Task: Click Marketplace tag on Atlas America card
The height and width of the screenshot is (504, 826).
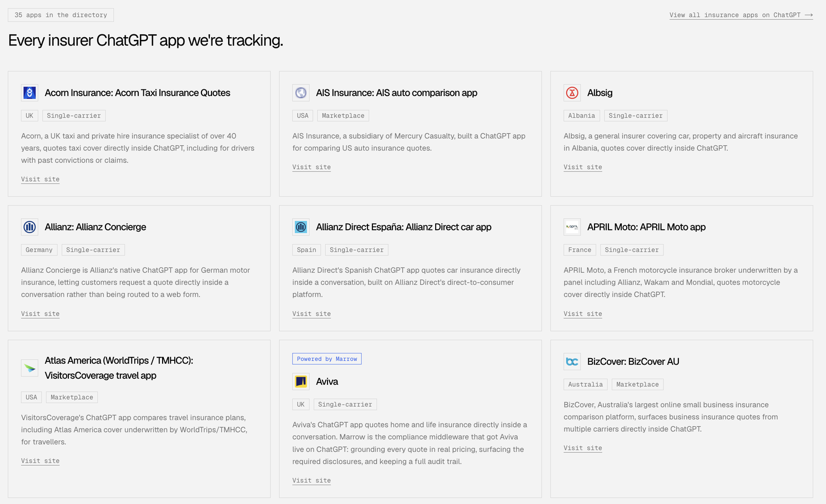Action: [x=72, y=397]
